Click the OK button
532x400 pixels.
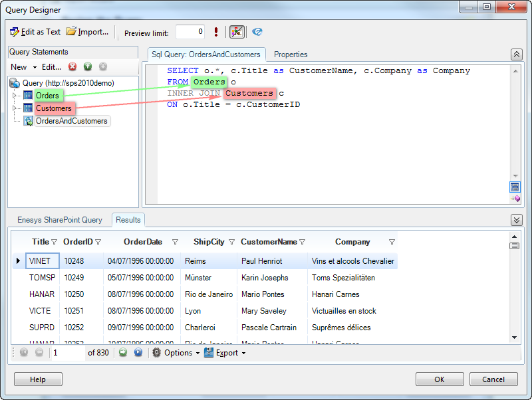440,379
